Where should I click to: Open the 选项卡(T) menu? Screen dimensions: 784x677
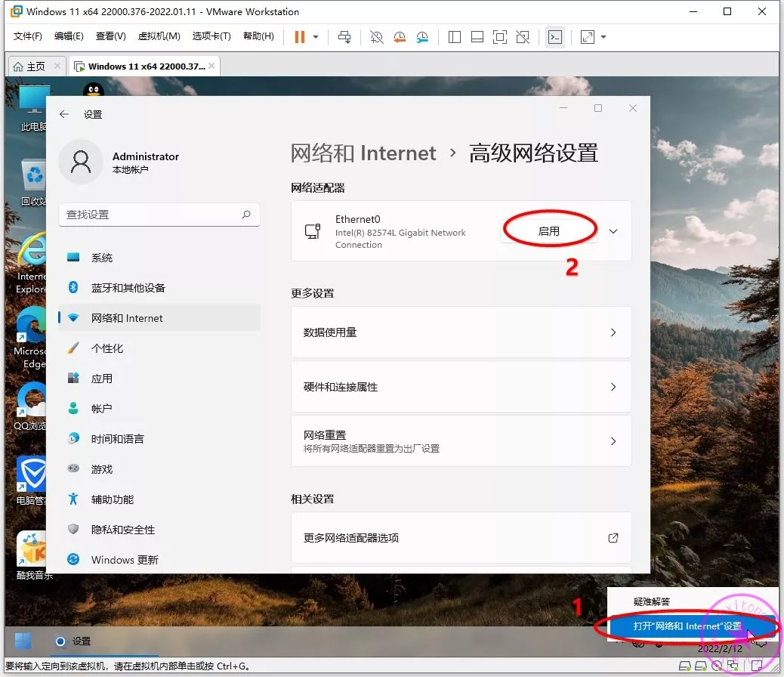(211, 36)
